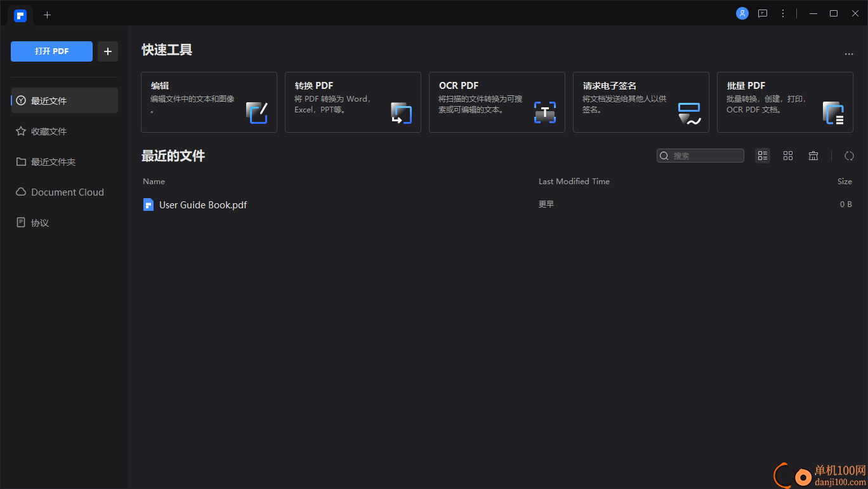Click the 打开 PDF button
The width and height of the screenshot is (868, 489).
pyautogui.click(x=51, y=51)
